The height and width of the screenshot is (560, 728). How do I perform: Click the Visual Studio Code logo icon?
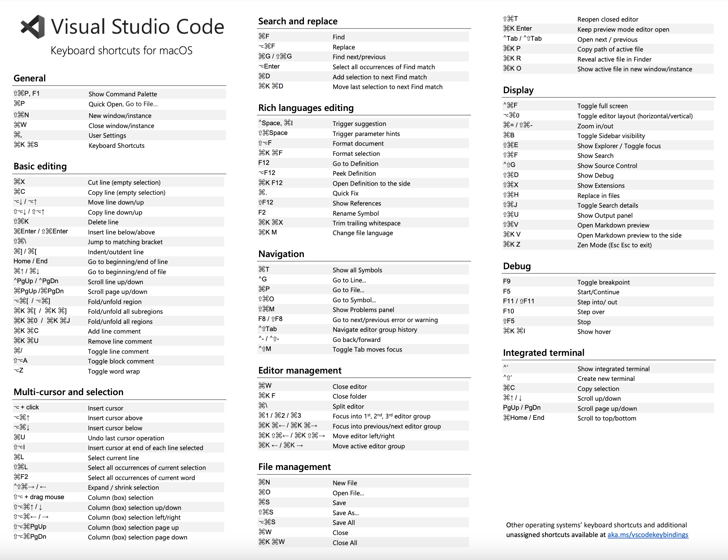33,27
